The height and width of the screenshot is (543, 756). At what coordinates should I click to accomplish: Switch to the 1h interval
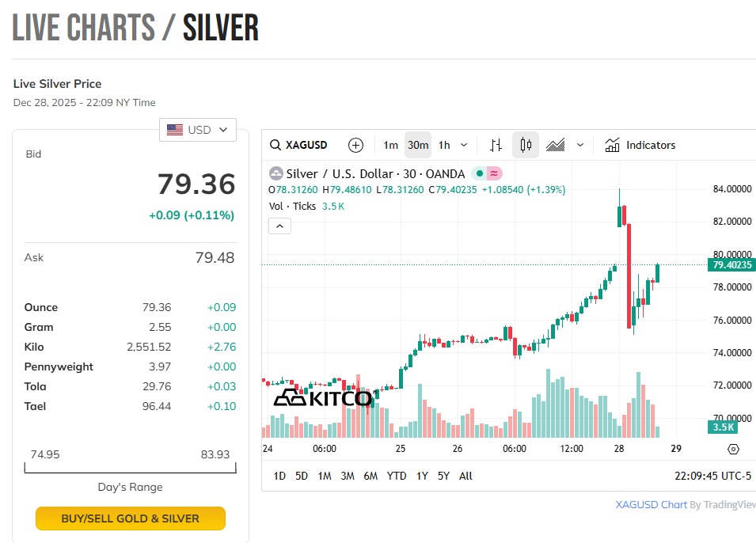click(x=444, y=145)
